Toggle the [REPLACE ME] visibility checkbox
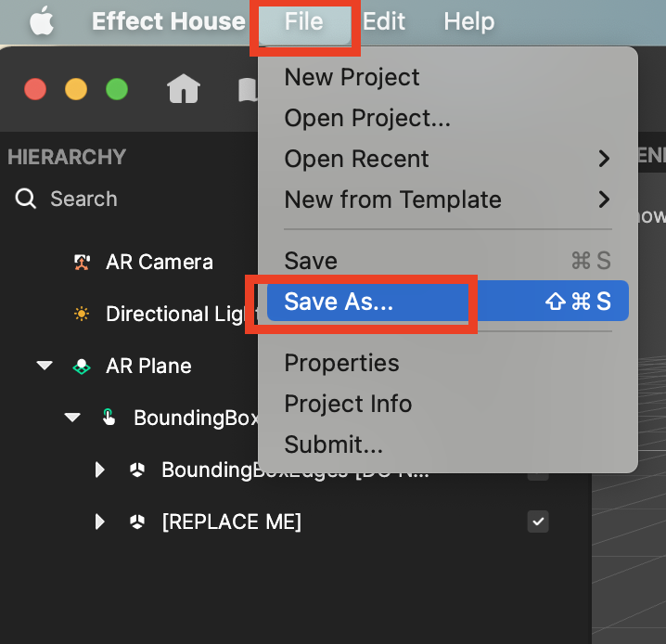 (x=538, y=522)
